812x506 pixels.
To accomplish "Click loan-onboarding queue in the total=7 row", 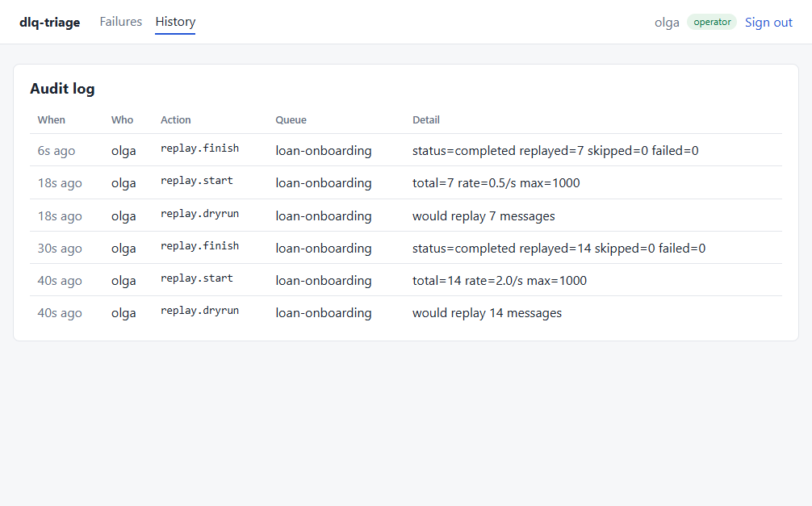I will (323, 183).
